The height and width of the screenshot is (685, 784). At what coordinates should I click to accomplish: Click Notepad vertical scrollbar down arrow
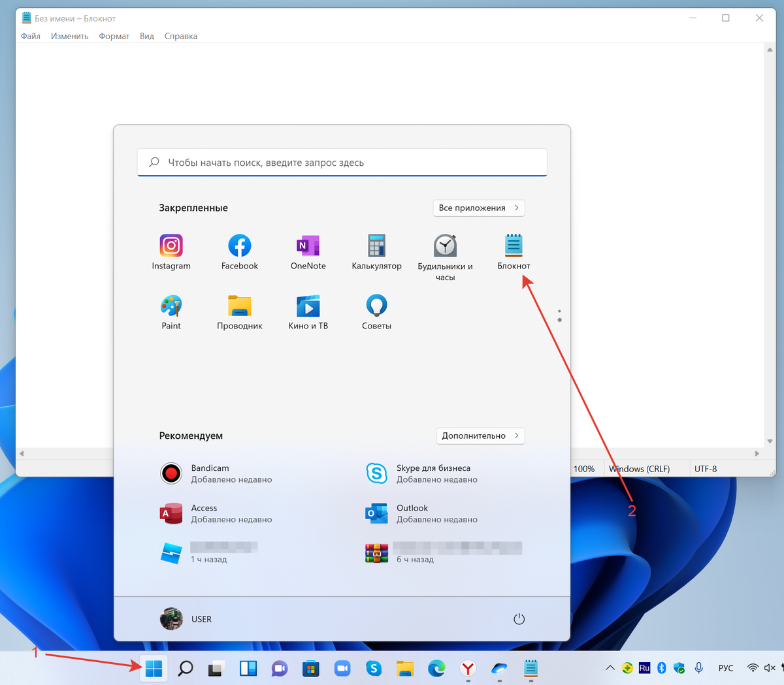coord(770,441)
